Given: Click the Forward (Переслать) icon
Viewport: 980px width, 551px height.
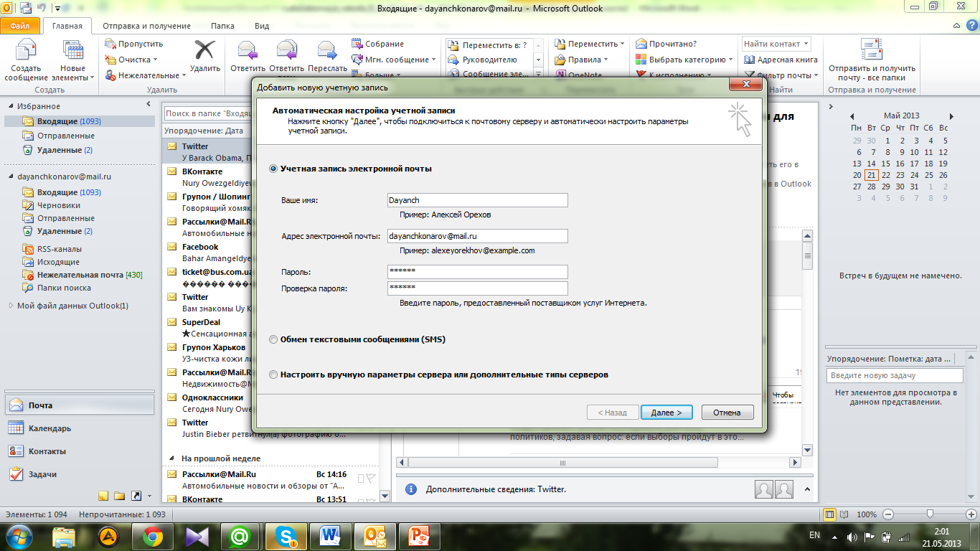Looking at the screenshot, I should tap(327, 50).
